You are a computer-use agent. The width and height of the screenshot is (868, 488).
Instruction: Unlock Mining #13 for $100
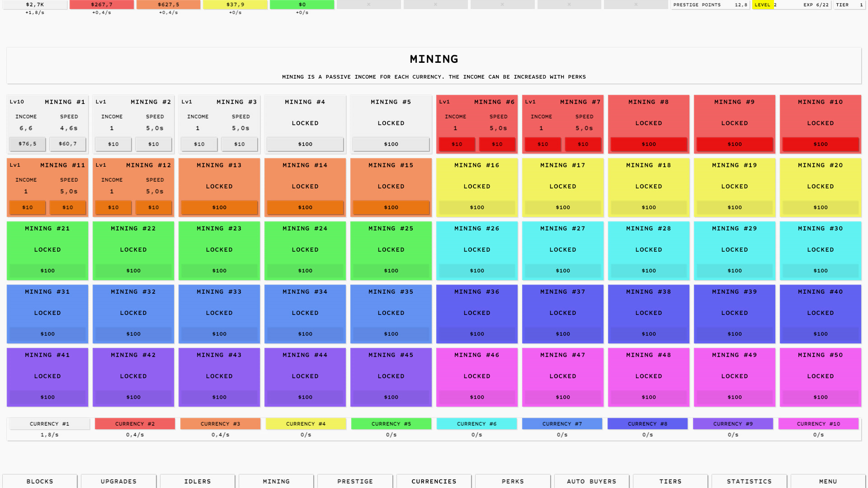point(219,207)
